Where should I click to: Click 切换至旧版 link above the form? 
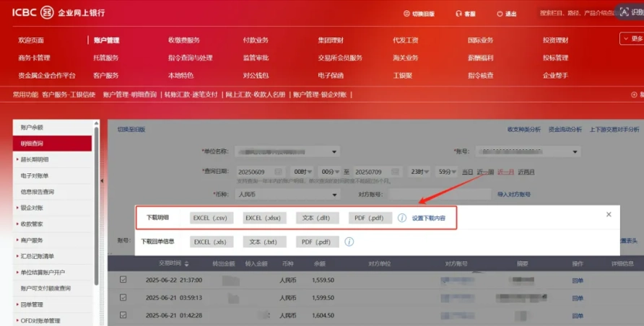click(131, 129)
